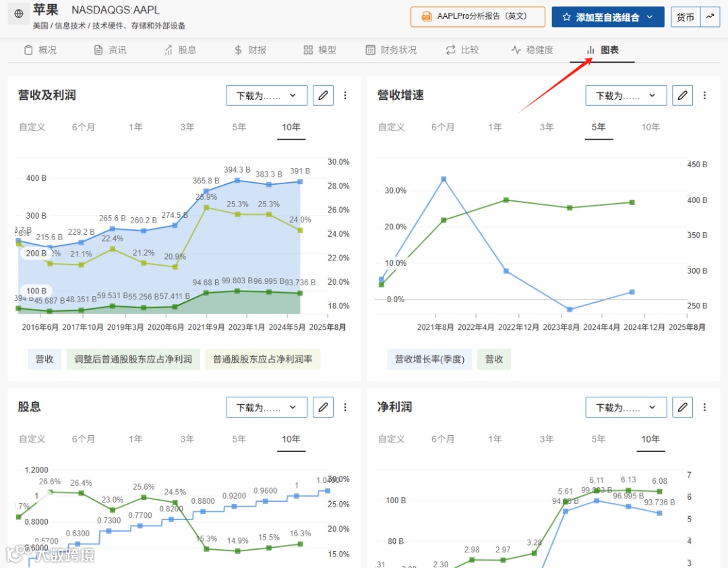Toggle the 营收 legend in 营收及利润 chart

pos(44,360)
